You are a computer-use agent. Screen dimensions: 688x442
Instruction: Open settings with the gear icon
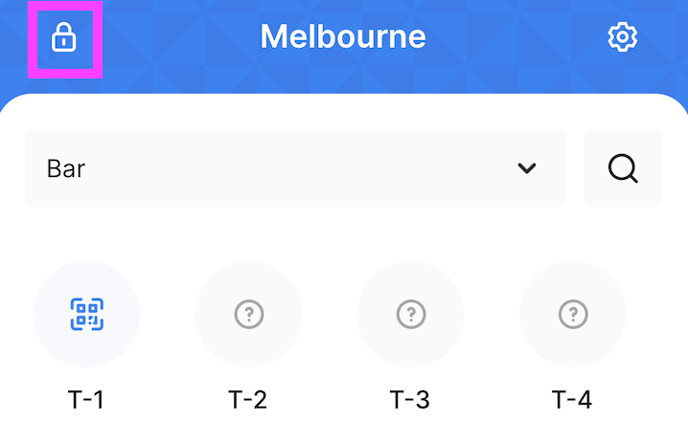click(622, 38)
